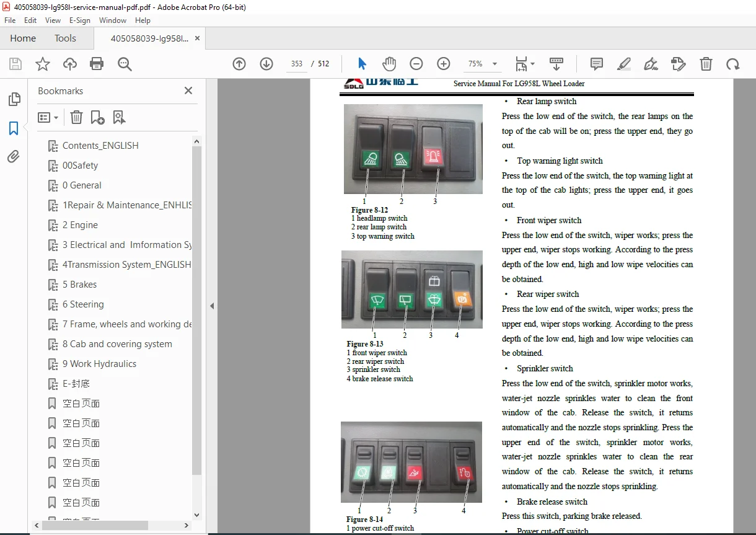
Task: Open 3 Electrical and Information System bookmark
Action: pyautogui.click(x=127, y=245)
